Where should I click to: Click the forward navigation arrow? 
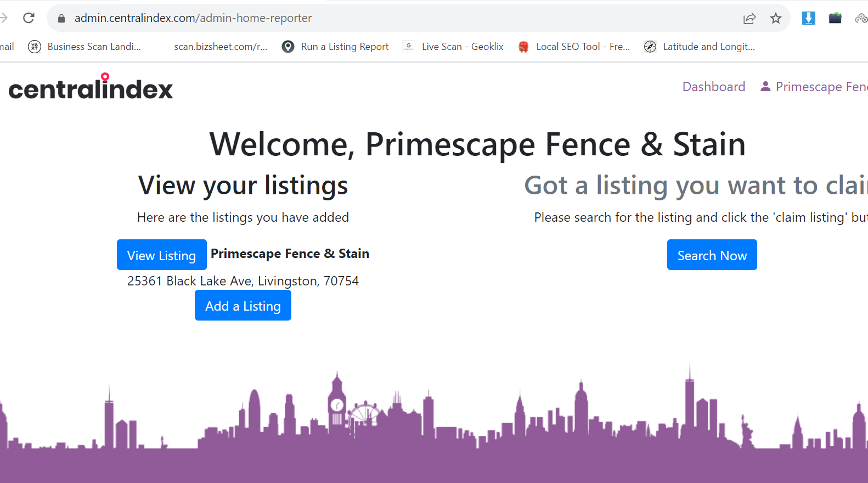point(4,18)
